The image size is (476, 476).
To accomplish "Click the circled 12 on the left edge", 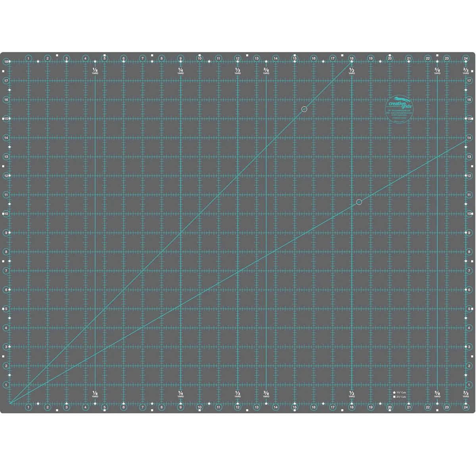I will (6, 175).
